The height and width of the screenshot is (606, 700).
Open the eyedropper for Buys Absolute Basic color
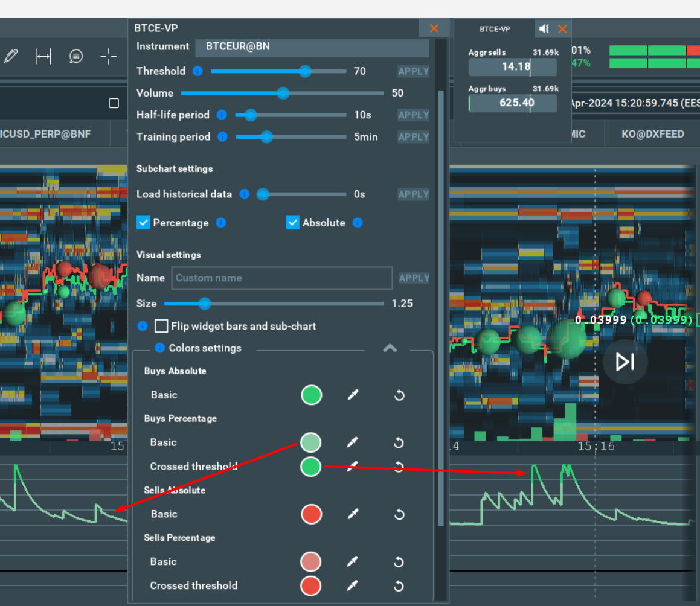[x=353, y=395]
